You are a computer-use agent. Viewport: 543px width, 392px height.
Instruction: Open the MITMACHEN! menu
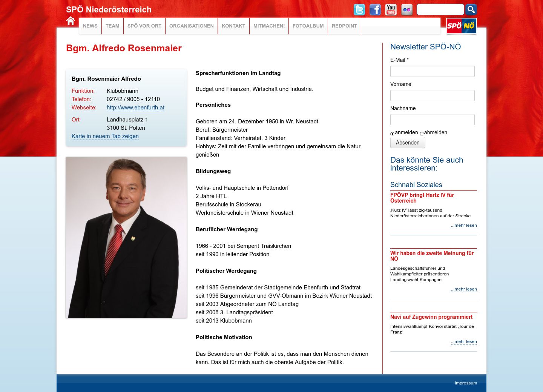(269, 26)
